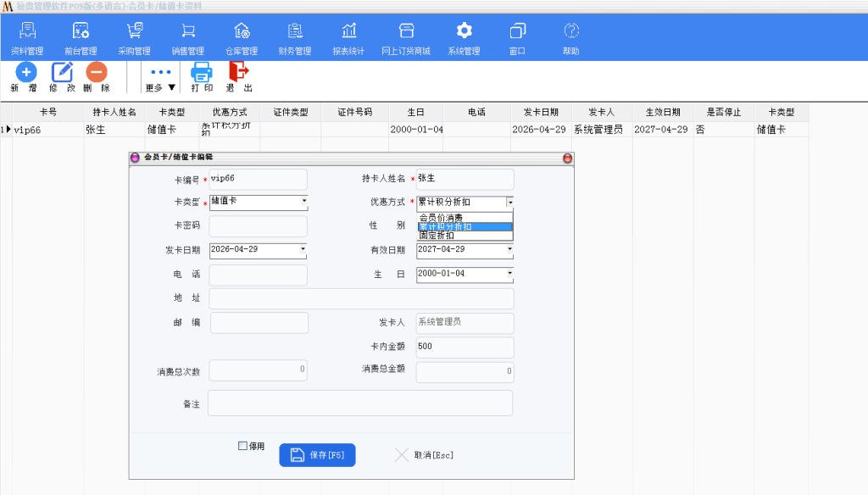The image size is (868, 495).
Task: Open the 采购管理 cart icon
Action: (134, 31)
